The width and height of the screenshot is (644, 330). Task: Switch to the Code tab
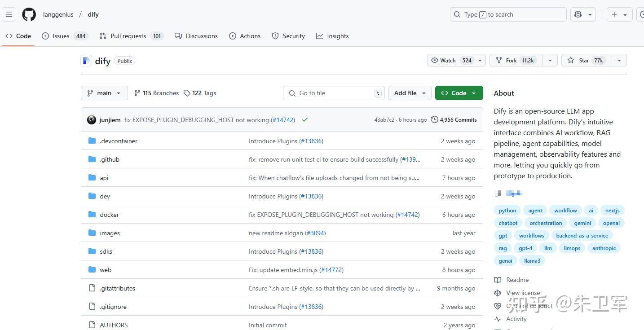click(x=18, y=36)
